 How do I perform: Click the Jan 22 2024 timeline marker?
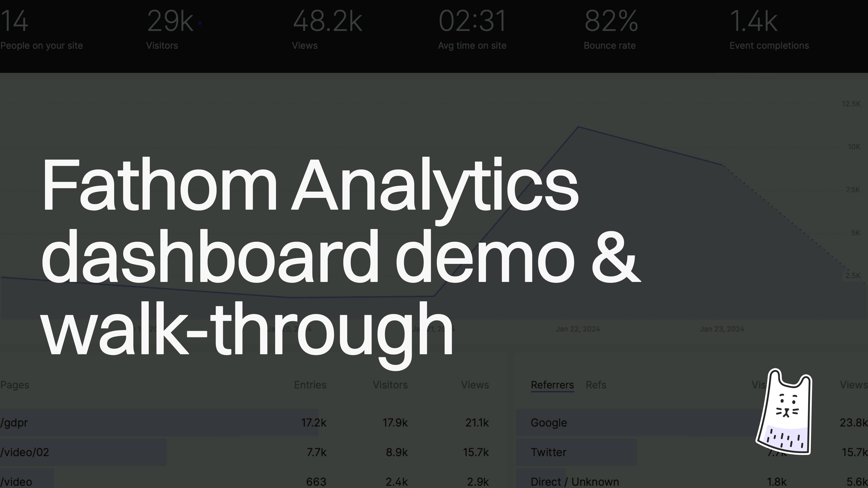point(578,328)
